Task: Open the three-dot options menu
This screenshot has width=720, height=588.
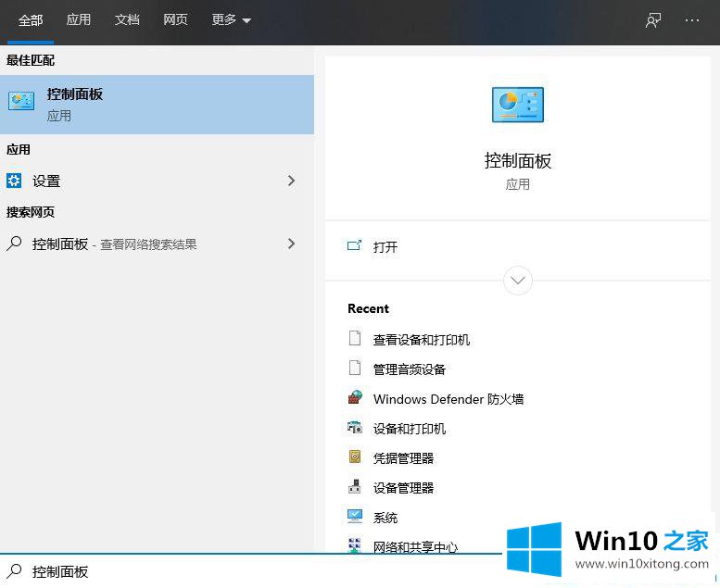Action: [692, 20]
